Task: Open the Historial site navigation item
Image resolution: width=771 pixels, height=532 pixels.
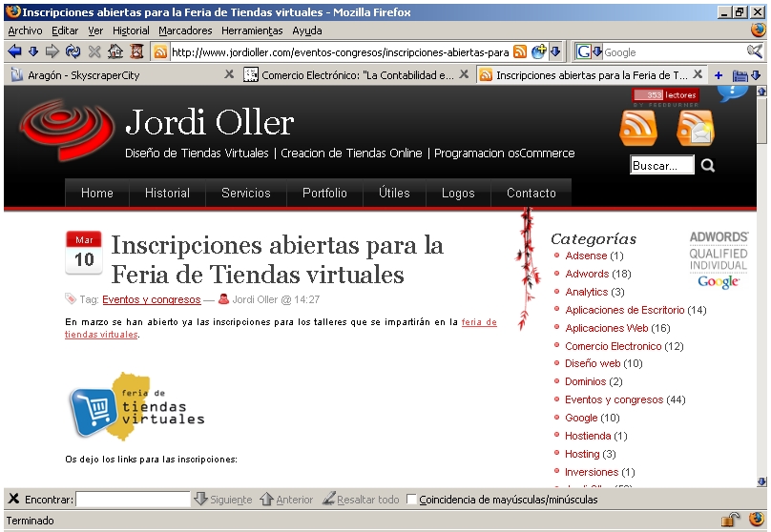Action: click(x=167, y=193)
